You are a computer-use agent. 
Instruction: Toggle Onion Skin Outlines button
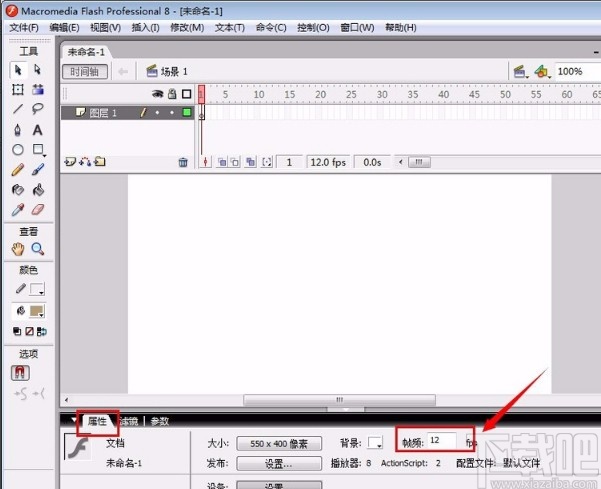tap(235, 162)
